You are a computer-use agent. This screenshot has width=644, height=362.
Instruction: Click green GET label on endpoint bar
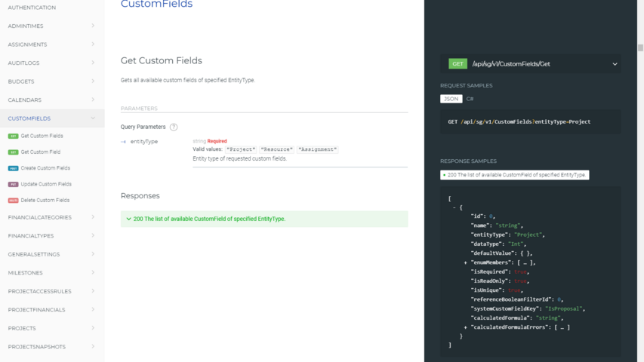click(458, 64)
